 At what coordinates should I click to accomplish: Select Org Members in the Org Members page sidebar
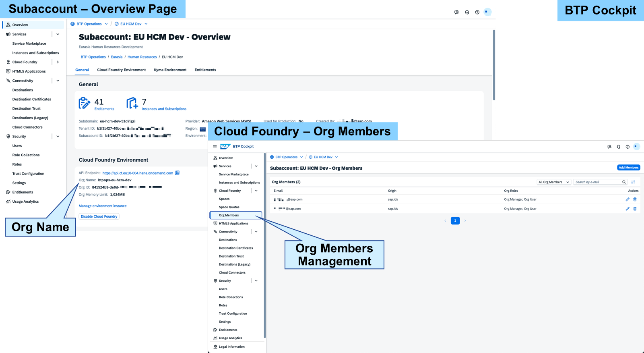coord(236,215)
